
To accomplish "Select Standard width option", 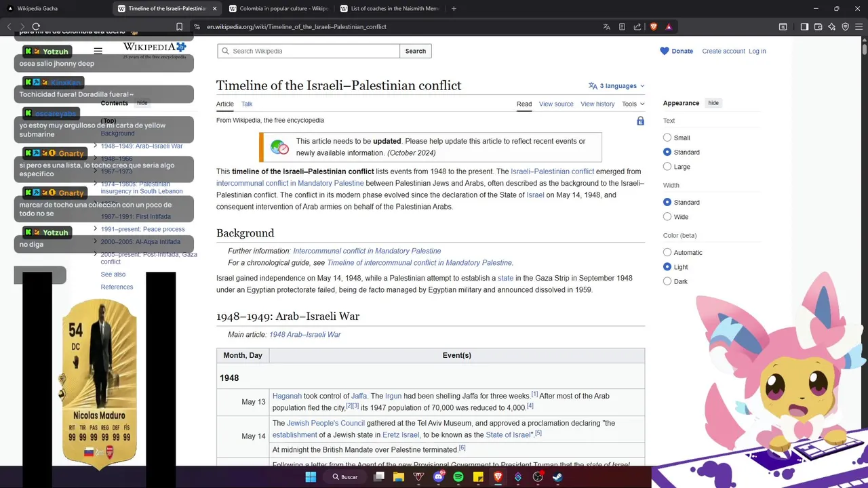I will (x=667, y=202).
